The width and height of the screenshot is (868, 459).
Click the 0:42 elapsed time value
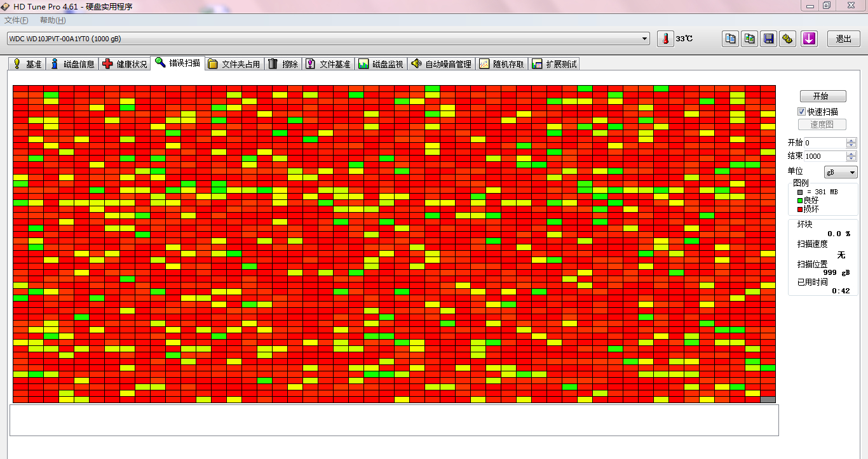pos(841,291)
